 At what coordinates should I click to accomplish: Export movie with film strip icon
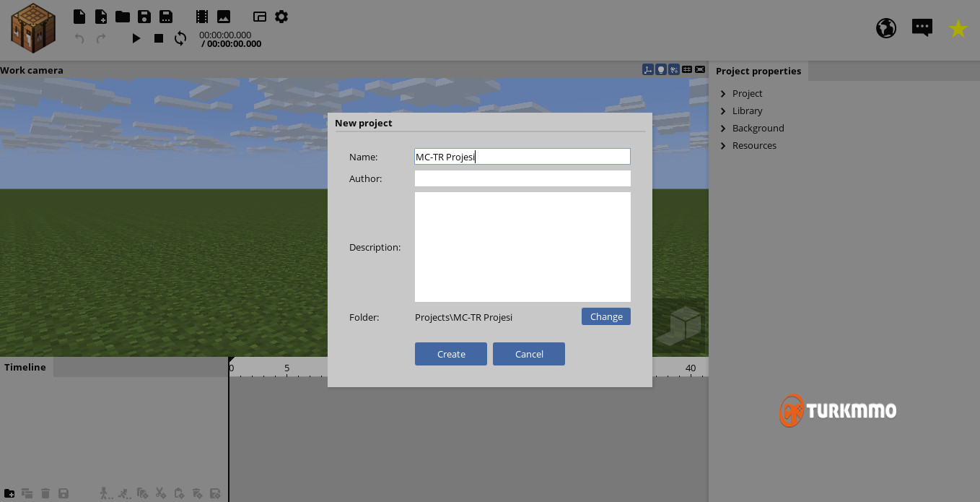[x=202, y=16]
